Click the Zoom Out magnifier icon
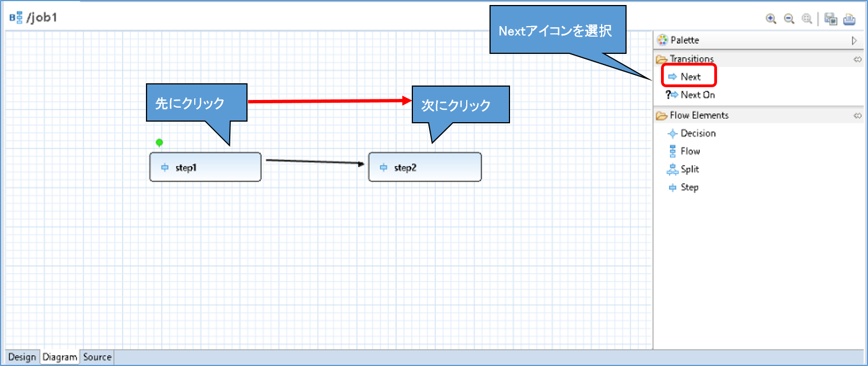 (788, 18)
